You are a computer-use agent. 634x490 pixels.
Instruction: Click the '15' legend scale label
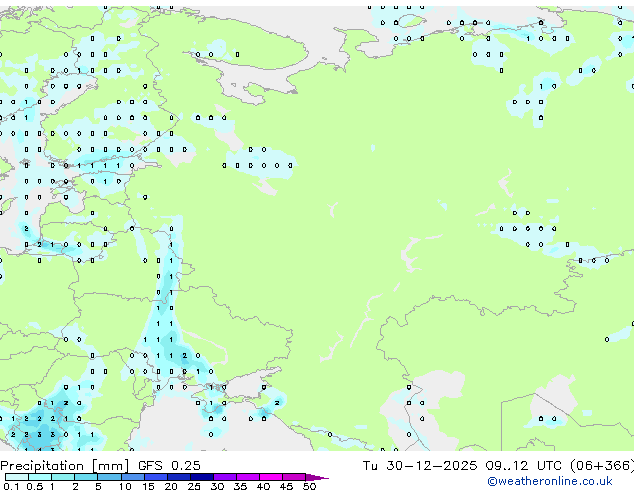tap(148, 486)
